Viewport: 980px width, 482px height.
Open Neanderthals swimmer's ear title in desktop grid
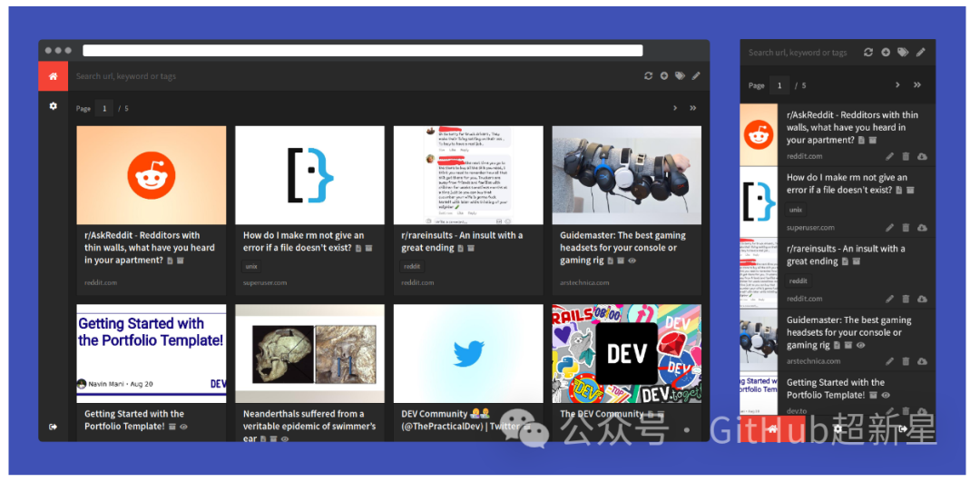pos(310,426)
